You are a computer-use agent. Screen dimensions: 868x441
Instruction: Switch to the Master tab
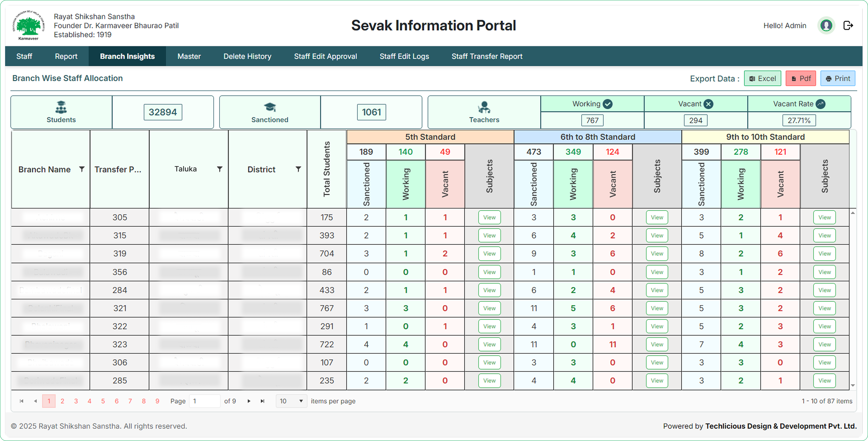[189, 56]
